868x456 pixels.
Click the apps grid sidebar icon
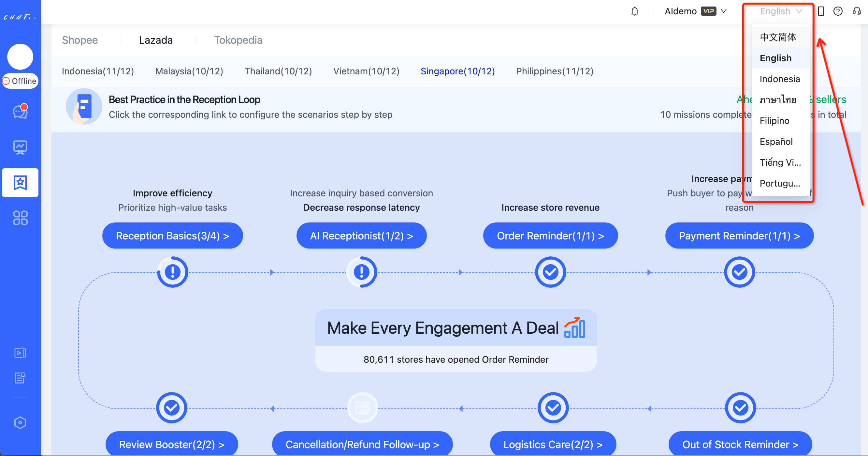20,218
